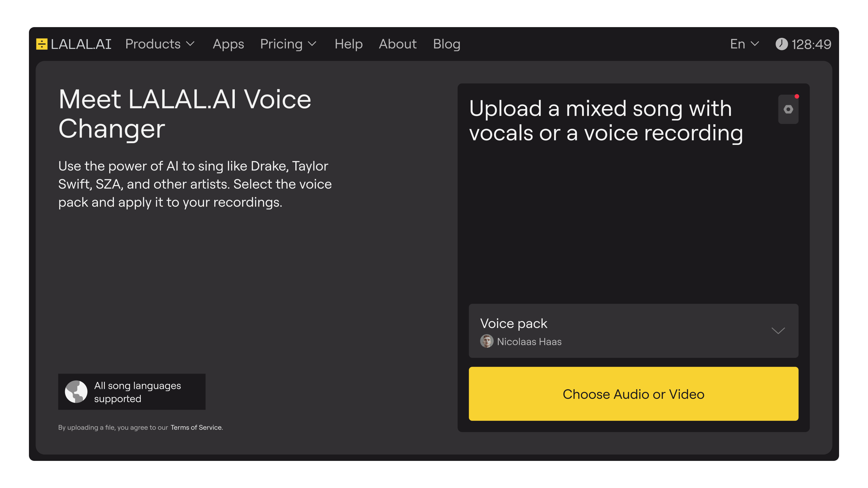Click the yellow LALAL.AI logo icon

click(x=42, y=44)
